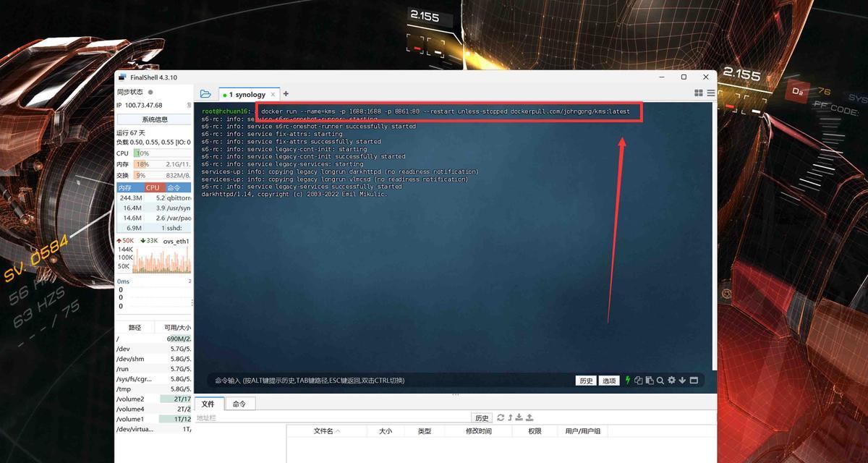
Task: Select the /sys/fs/cgr... disk row
Action: point(154,379)
